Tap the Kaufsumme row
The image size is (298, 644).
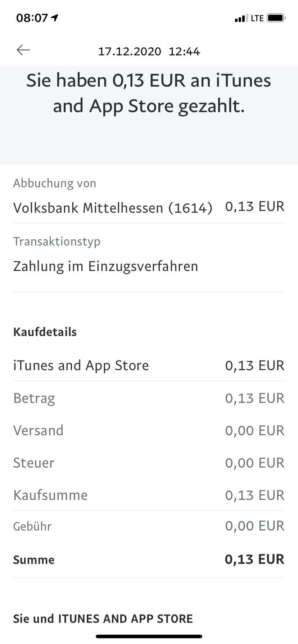[149, 495]
